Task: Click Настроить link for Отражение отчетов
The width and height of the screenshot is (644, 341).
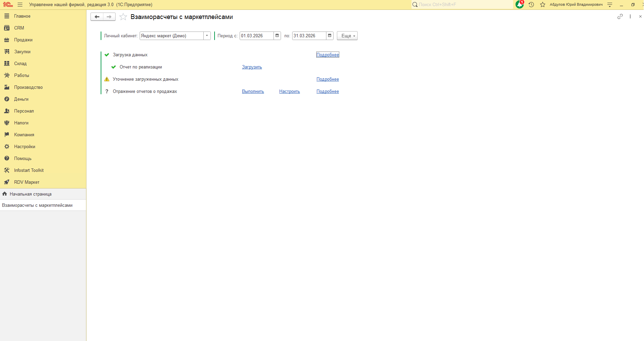Action: tap(289, 92)
